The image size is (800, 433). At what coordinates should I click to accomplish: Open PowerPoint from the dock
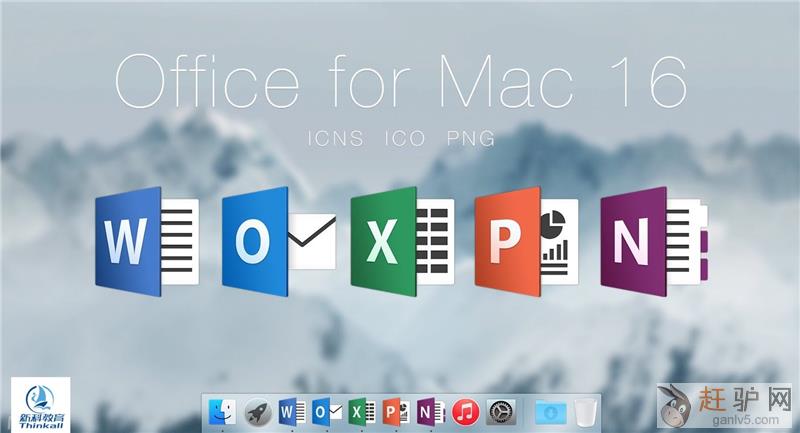pos(397,411)
